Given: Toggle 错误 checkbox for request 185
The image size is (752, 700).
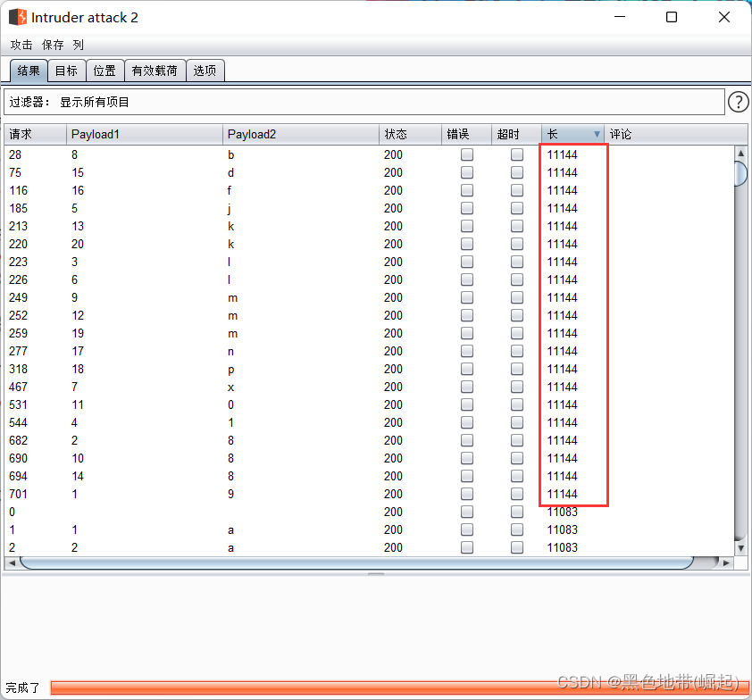Looking at the screenshot, I should [x=466, y=208].
